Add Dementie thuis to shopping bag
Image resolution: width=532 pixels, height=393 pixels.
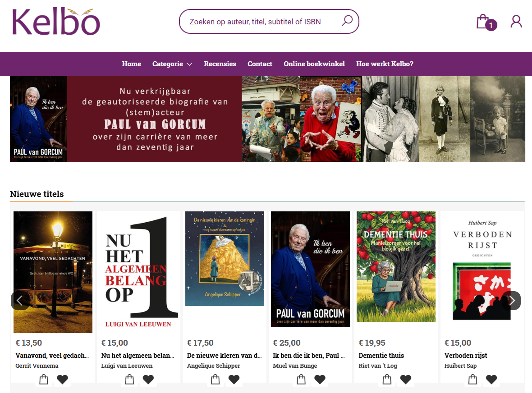pos(387,379)
